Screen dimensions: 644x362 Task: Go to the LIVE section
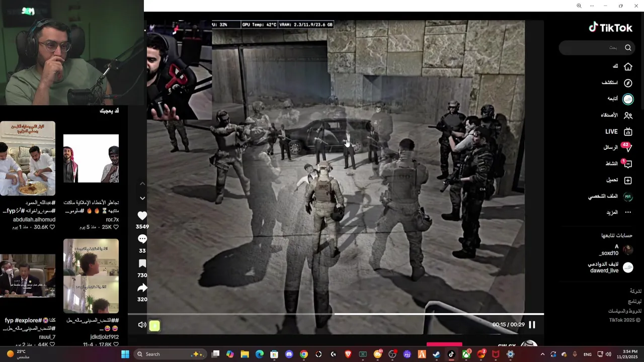coord(618,132)
